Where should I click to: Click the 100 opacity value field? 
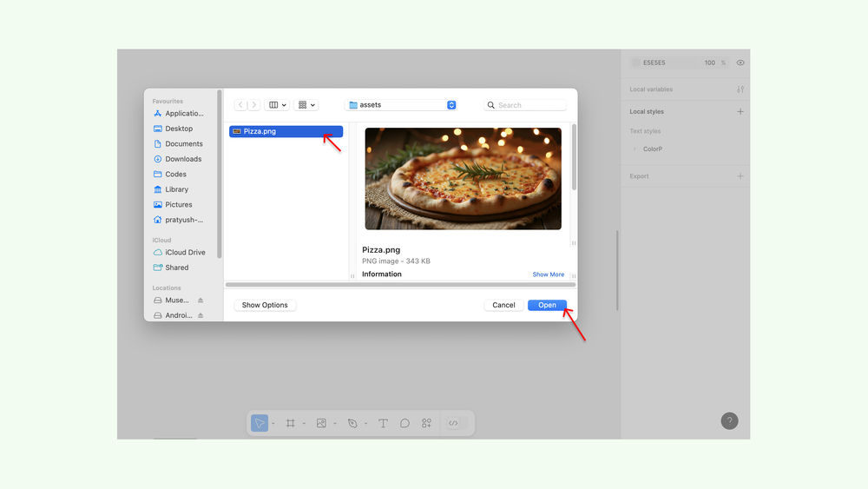710,63
